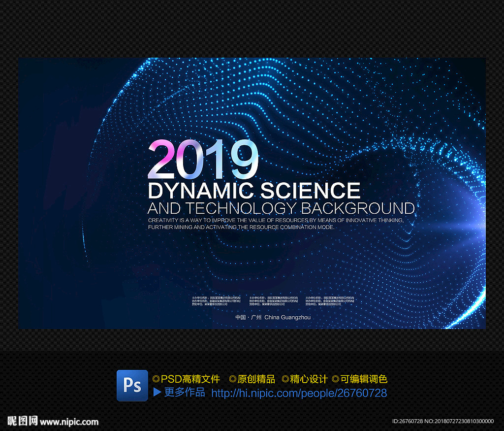The height and width of the screenshot is (431, 504).
Task: Click the AND TECHNOLOGY BACKGROUND subtitle
Action: (281, 208)
